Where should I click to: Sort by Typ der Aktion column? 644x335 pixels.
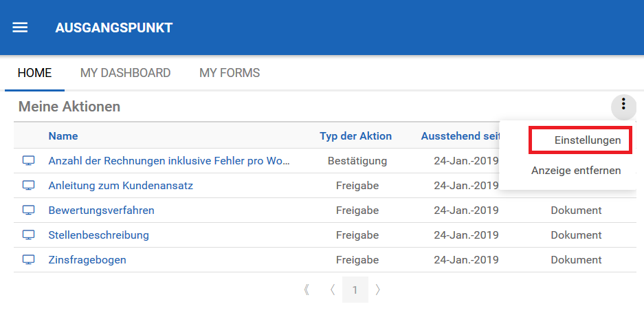(x=355, y=136)
